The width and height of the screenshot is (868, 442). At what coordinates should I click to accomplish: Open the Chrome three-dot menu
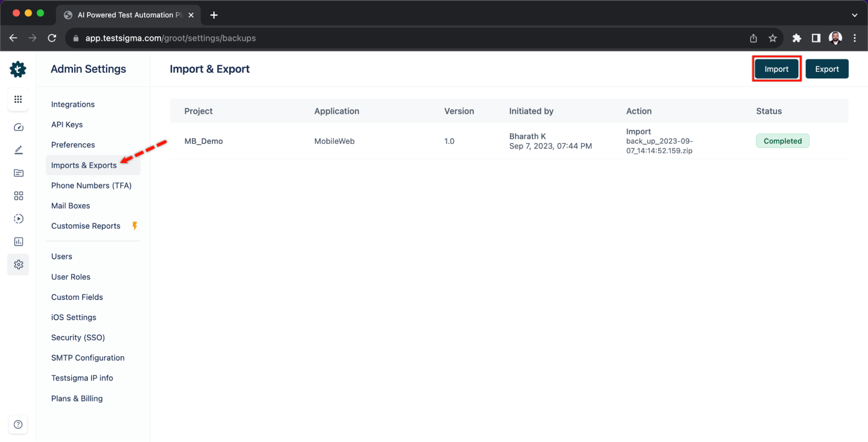click(855, 38)
